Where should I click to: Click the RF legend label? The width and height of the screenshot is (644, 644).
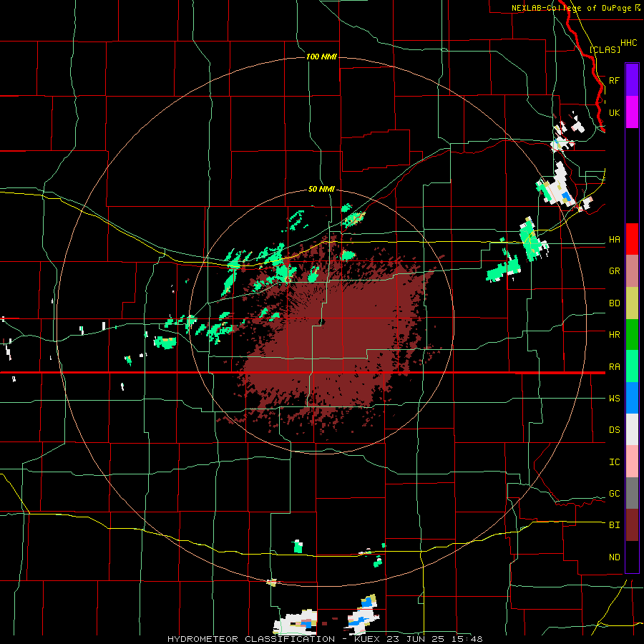[614, 80]
